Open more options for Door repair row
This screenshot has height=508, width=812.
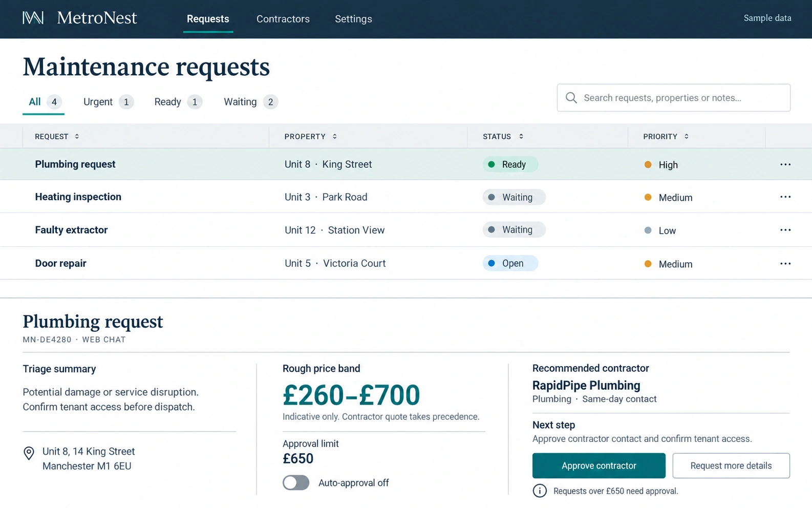(x=785, y=264)
